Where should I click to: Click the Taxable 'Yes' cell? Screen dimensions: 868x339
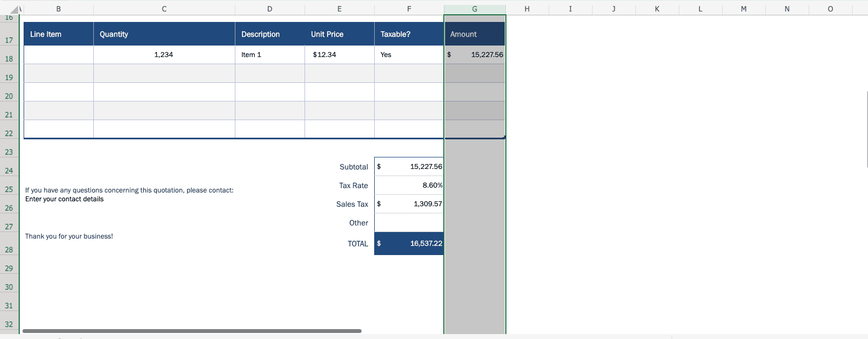409,55
